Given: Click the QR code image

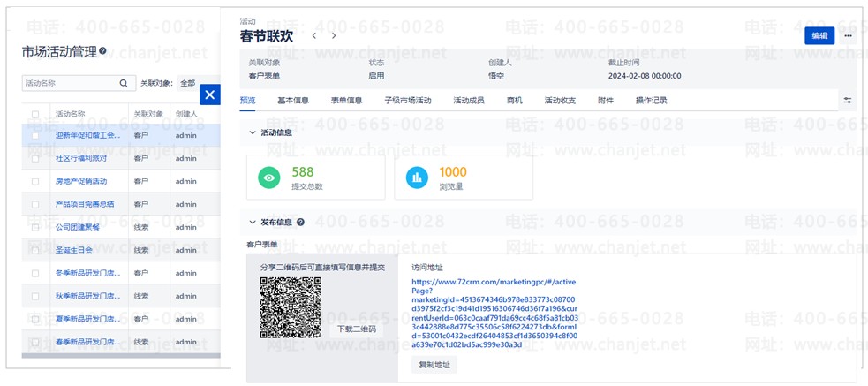Looking at the screenshot, I should pos(291,307).
